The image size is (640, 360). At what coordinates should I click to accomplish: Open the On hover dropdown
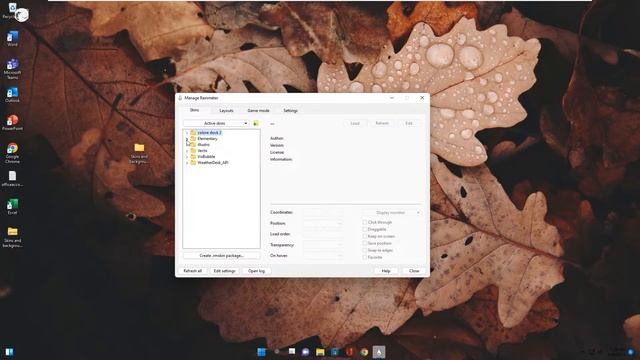[323, 256]
